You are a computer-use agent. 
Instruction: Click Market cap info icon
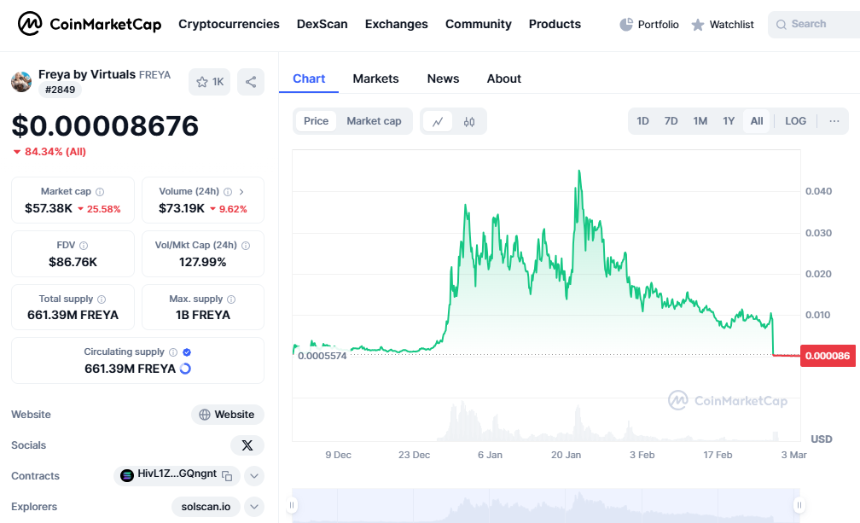(100, 192)
